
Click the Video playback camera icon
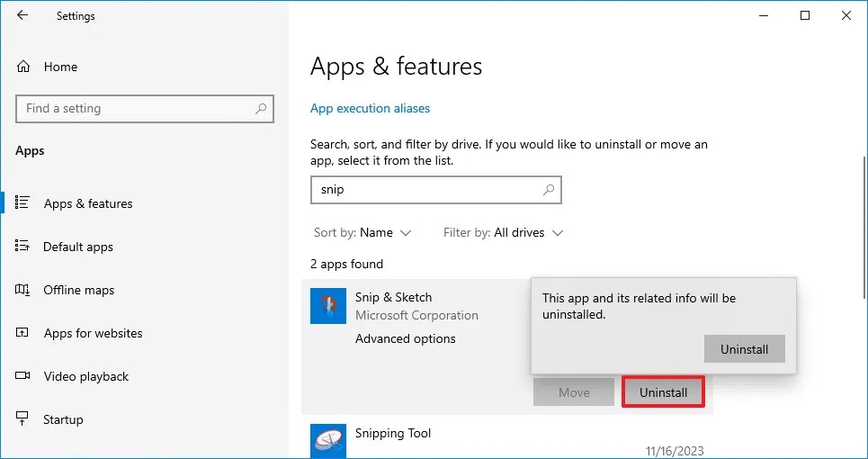(x=22, y=376)
